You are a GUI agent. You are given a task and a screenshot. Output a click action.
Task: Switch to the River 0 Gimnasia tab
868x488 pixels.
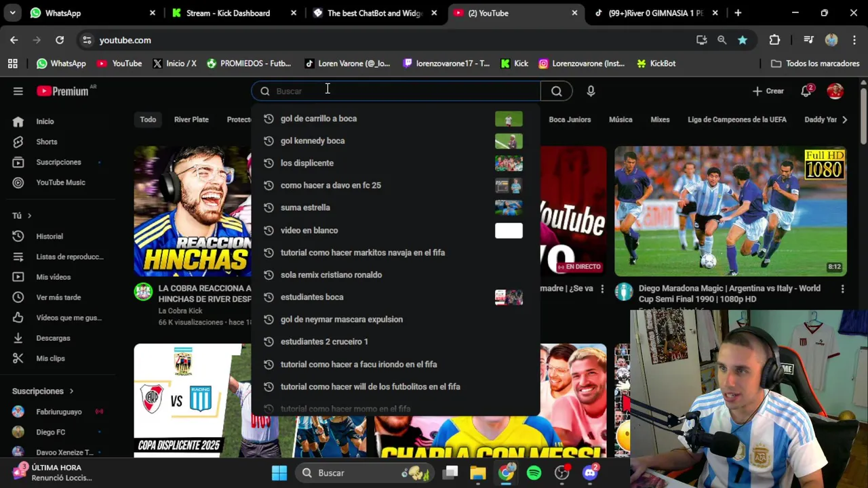[x=656, y=13]
